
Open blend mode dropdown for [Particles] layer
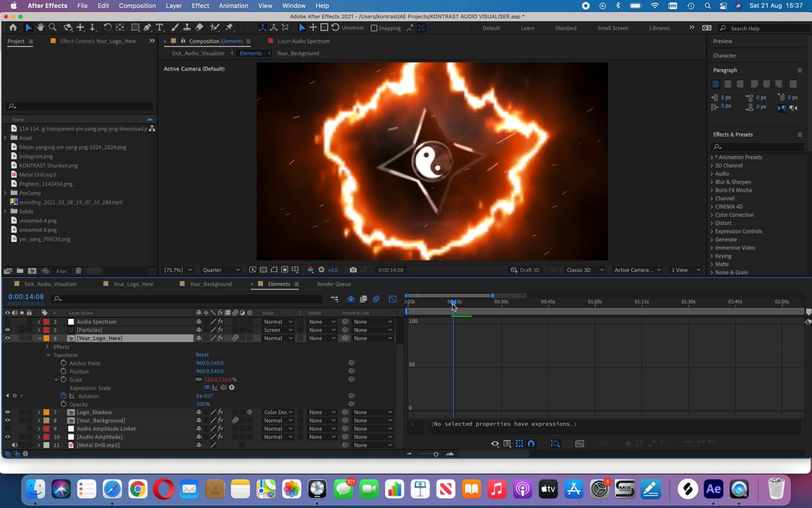[x=278, y=330]
